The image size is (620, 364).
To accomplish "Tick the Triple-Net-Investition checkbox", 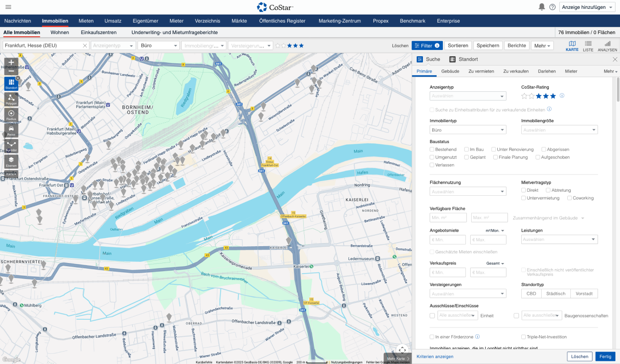I will [x=524, y=337].
